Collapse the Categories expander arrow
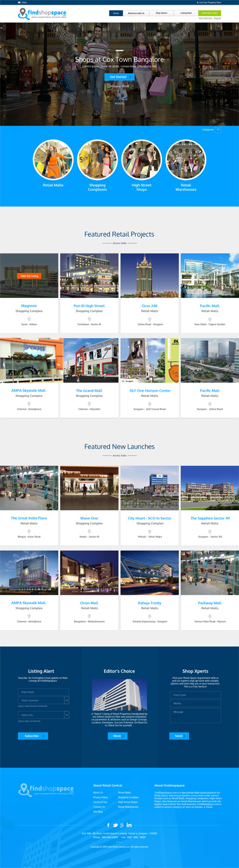Viewport: 239px width, 868px height. (x=218, y=130)
